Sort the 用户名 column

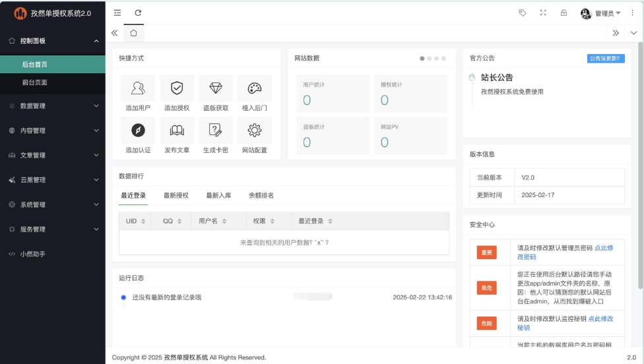click(x=224, y=221)
